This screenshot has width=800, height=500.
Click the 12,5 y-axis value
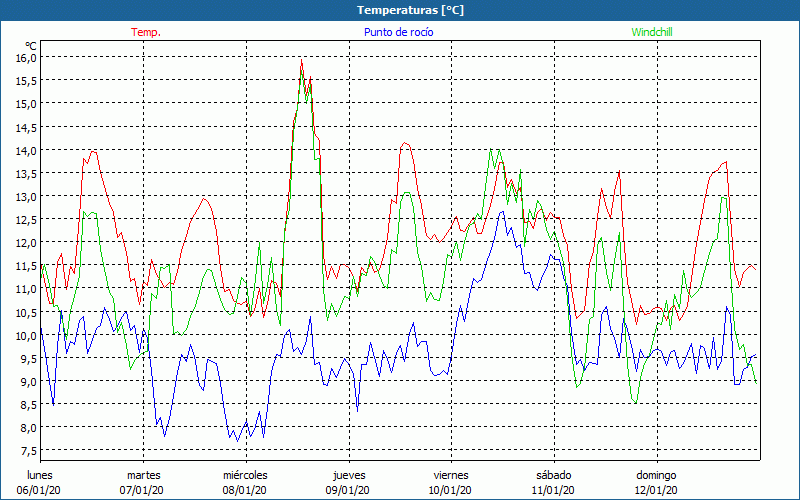click(26, 219)
